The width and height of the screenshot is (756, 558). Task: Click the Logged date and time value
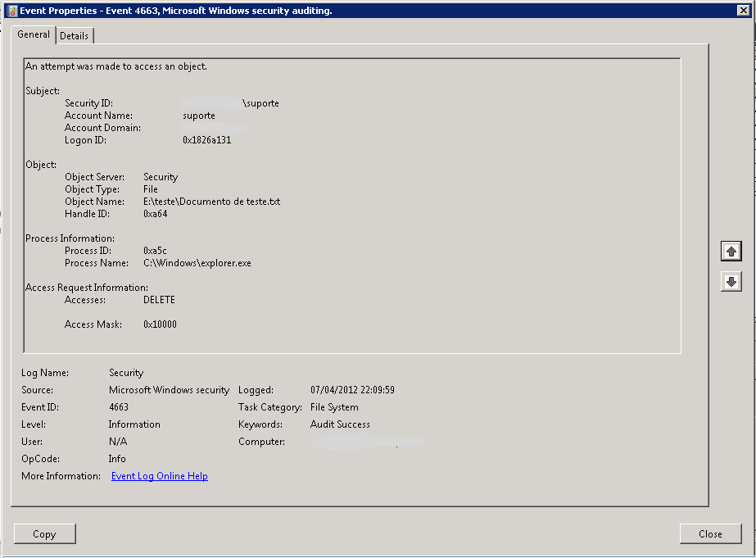point(352,390)
